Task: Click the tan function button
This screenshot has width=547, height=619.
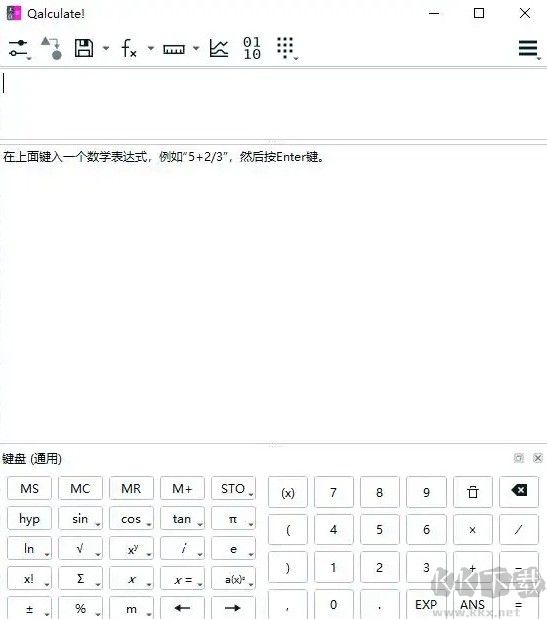Action: click(182, 518)
